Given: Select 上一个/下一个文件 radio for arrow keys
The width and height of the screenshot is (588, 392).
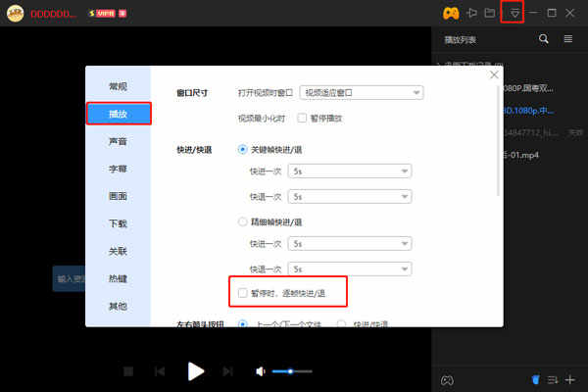Looking at the screenshot, I should click(243, 323).
